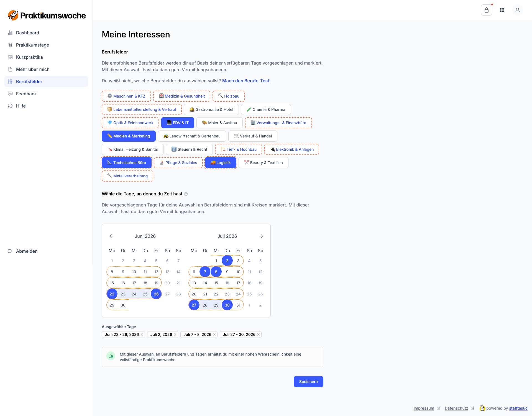Open the apps grid icon

(502, 10)
